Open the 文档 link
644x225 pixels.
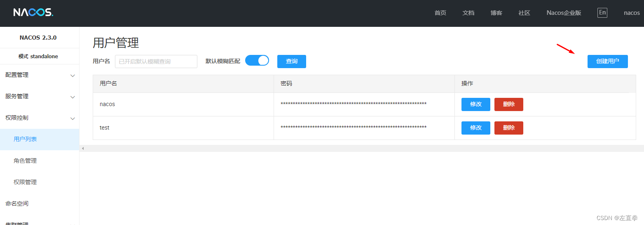coord(468,13)
